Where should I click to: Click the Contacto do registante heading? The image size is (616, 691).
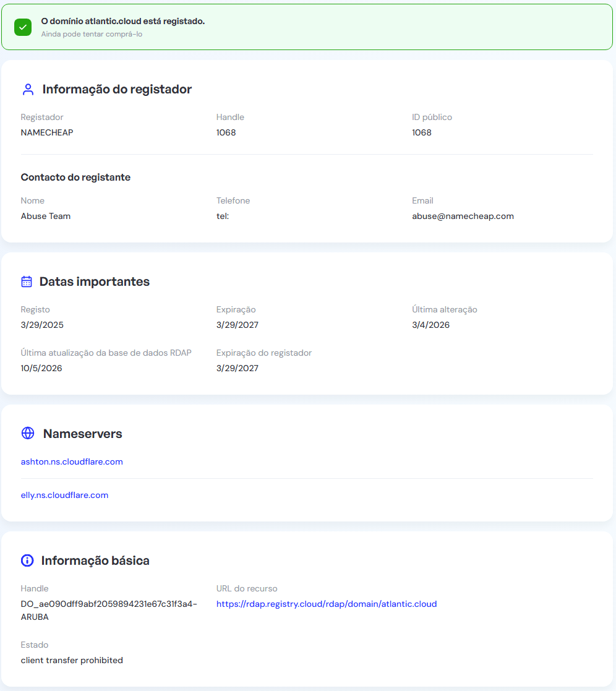pos(76,177)
